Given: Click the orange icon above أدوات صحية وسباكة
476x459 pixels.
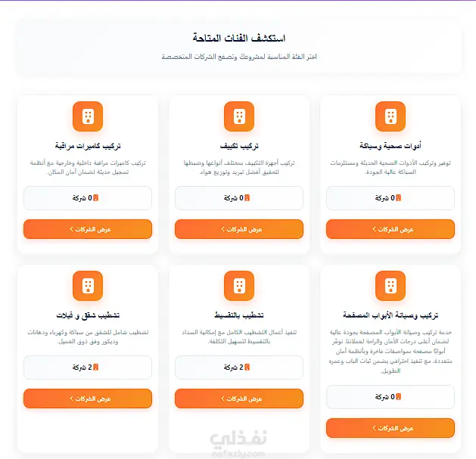Looking at the screenshot, I should [390, 116].
